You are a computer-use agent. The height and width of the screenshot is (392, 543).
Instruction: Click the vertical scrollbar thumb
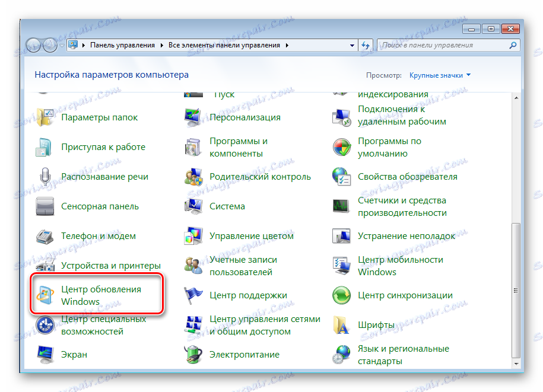[516, 291]
